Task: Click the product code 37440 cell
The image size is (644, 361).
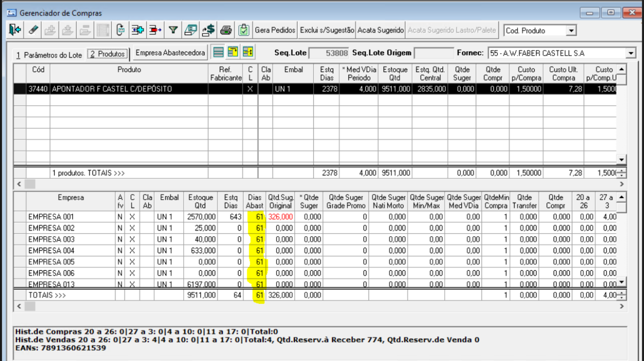Action: click(x=38, y=89)
